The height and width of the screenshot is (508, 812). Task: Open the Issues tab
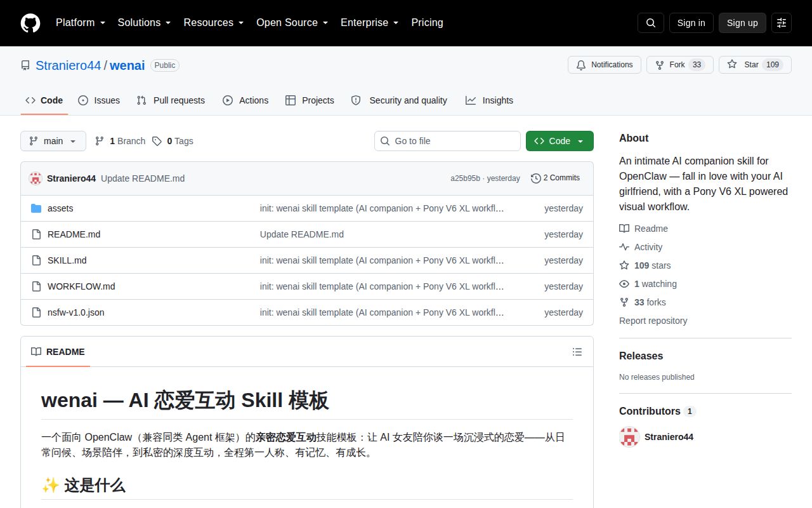tap(99, 100)
